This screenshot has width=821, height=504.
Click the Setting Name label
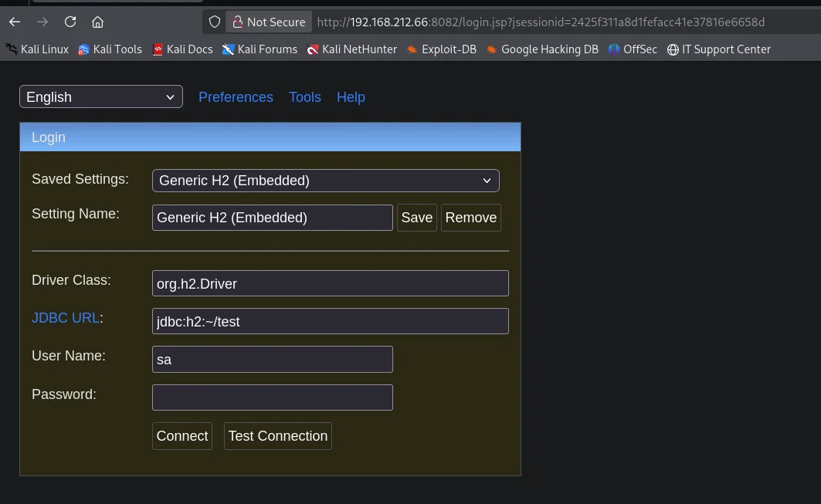click(76, 214)
